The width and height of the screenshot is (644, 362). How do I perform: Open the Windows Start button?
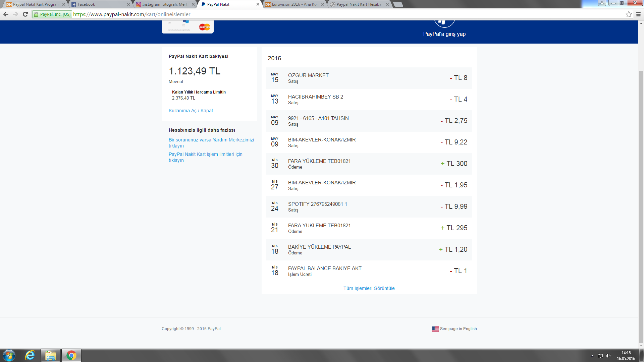[9, 355]
